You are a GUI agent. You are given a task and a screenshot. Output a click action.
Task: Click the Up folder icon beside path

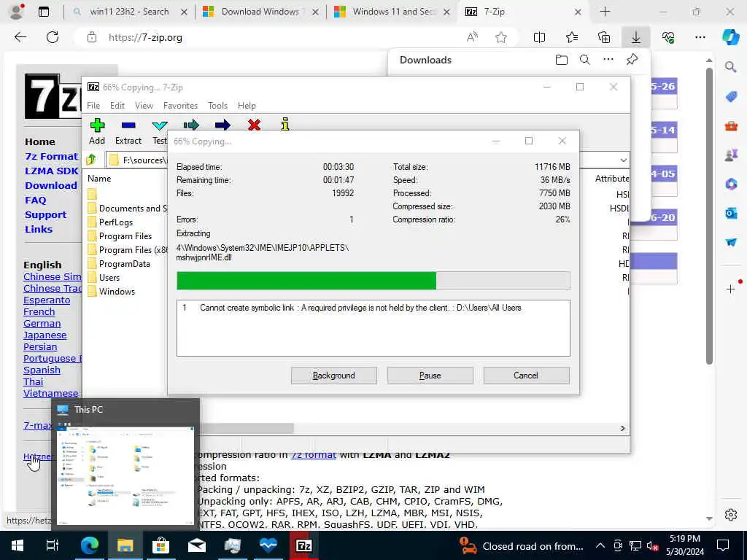click(91, 160)
